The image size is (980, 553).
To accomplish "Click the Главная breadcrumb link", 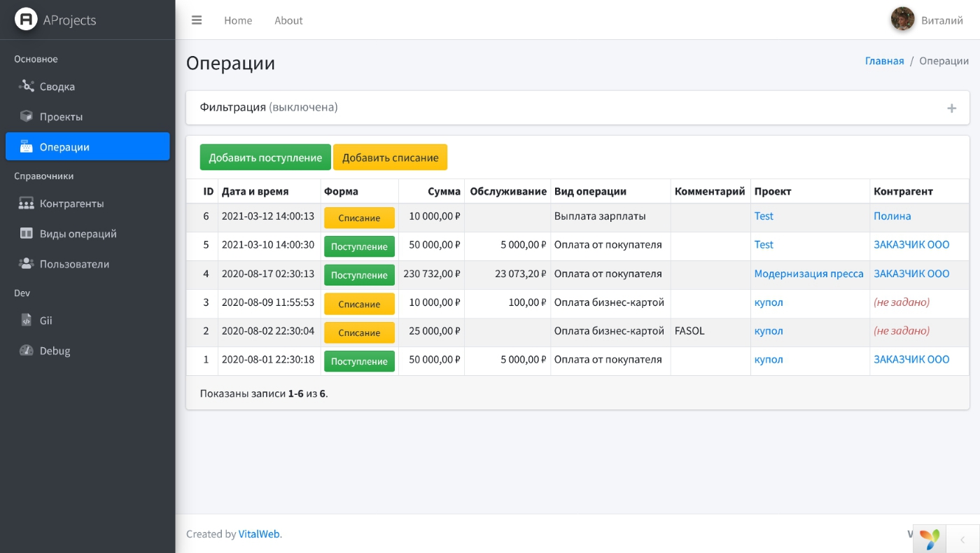I will pos(884,61).
